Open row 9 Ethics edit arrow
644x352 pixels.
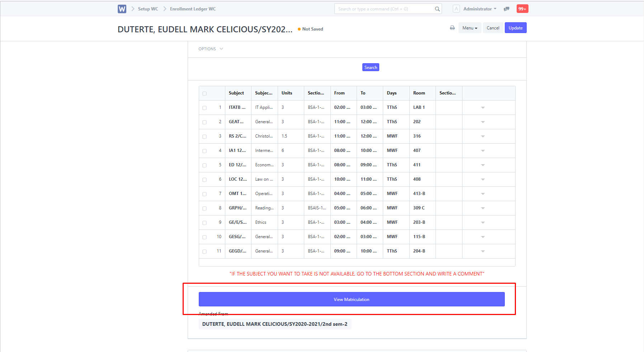click(483, 223)
